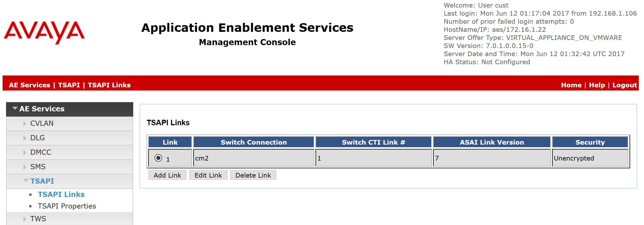Click the Link column header

[x=170, y=142]
